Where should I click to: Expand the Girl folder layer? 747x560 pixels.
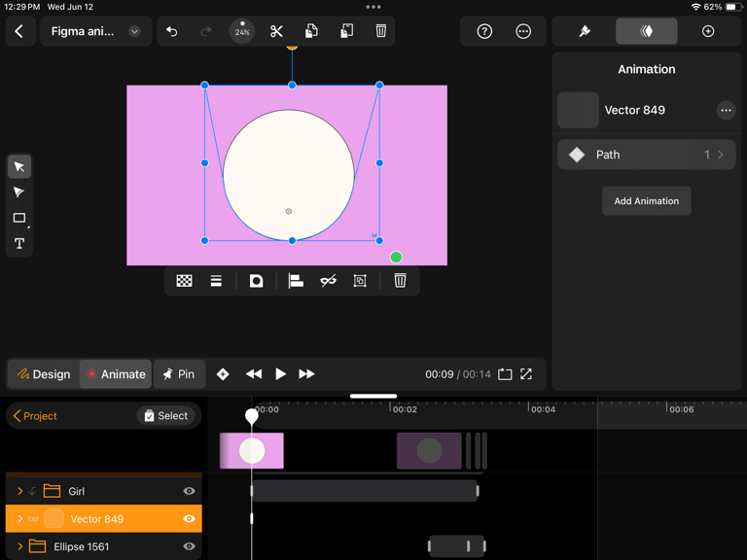20,491
